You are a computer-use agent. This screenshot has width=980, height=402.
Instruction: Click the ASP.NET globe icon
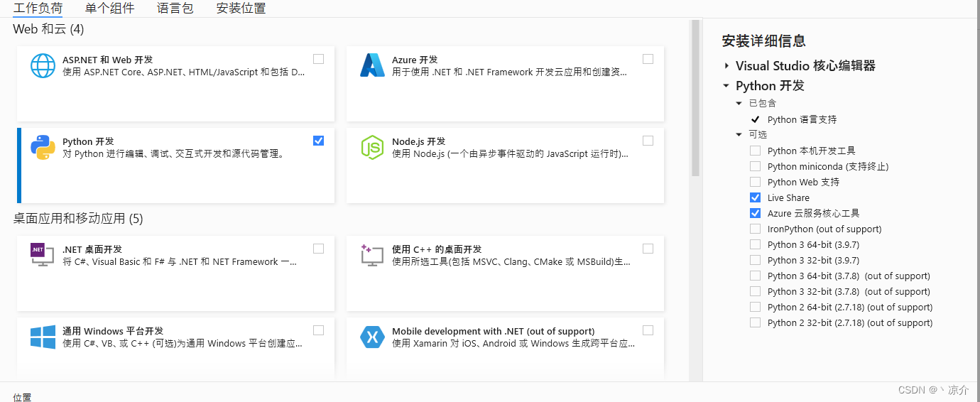click(x=43, y=66)
